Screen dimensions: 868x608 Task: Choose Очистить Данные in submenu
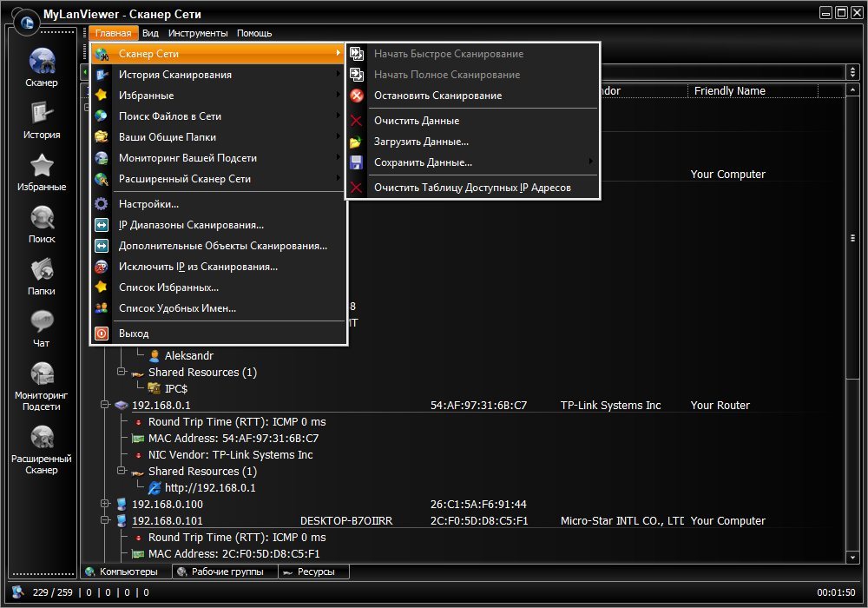click(x=417, y=121)
